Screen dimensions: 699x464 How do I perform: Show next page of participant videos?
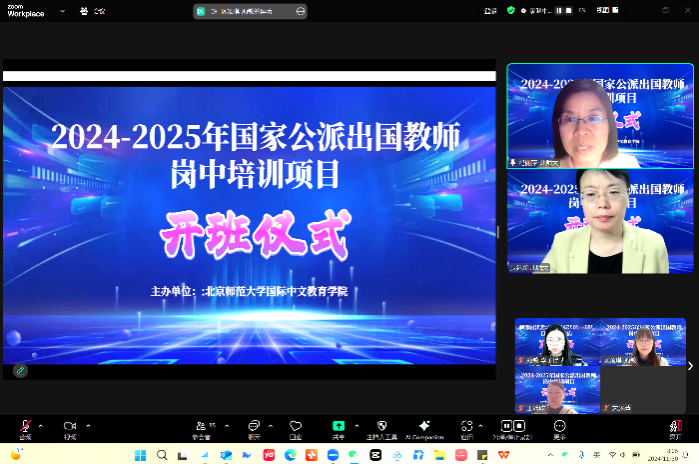[690, 366]
